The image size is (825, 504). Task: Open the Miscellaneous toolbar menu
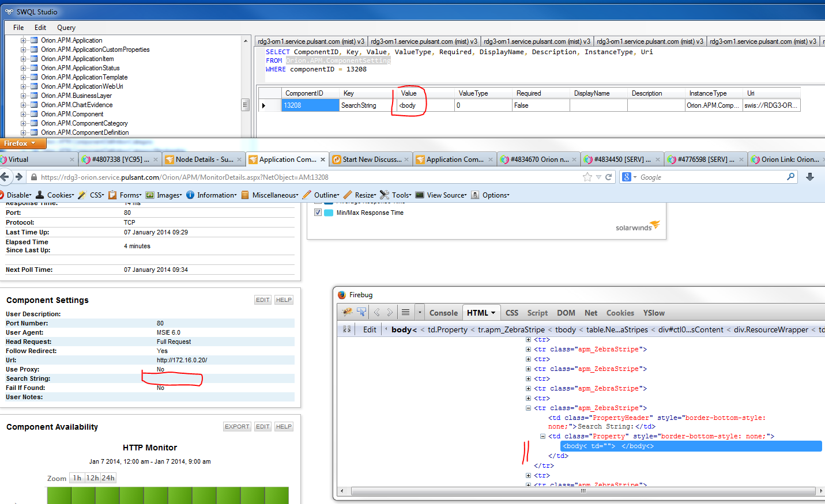[x=270, y=195]
